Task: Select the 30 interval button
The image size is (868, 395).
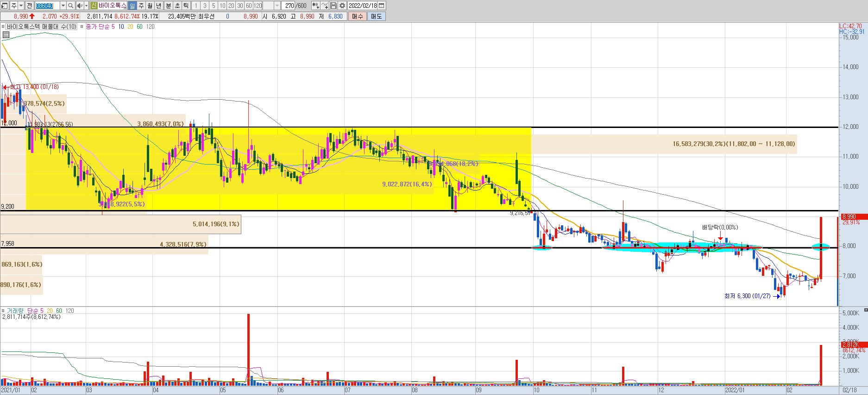Action: [240, 6]
